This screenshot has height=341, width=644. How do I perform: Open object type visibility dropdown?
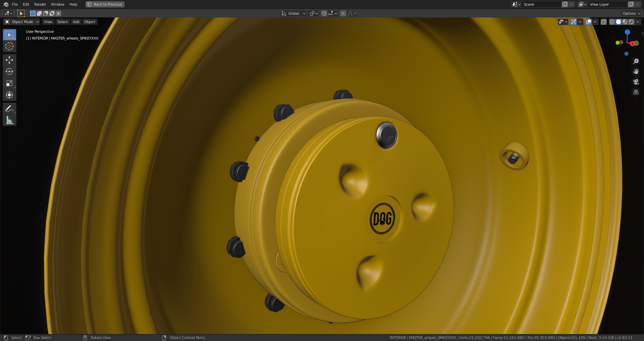(x=563, y=22)
